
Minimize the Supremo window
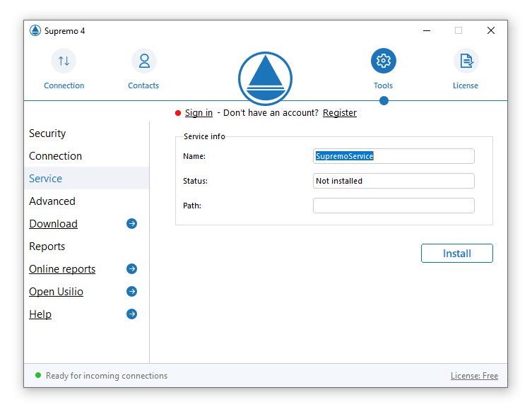tap(427, 30)
